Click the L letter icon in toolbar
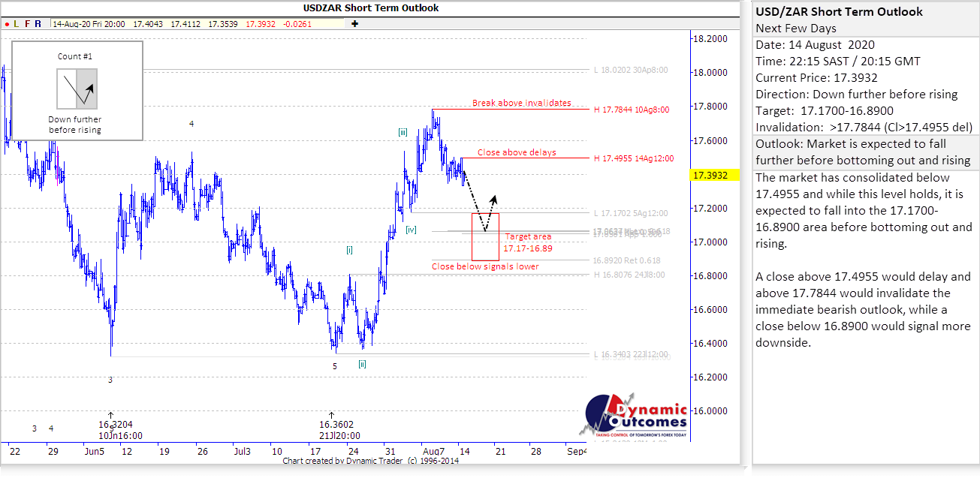Screen dimensions: 980x478 (17, 24)
